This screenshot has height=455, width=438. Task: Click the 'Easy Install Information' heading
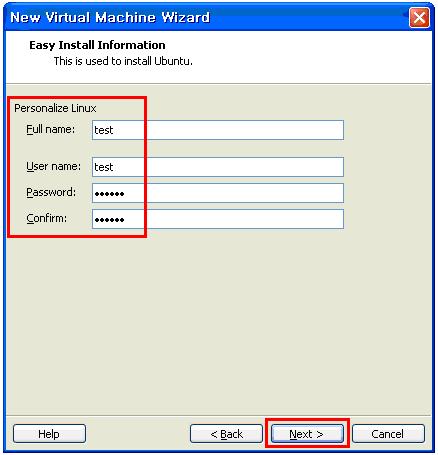coord(97,45)
